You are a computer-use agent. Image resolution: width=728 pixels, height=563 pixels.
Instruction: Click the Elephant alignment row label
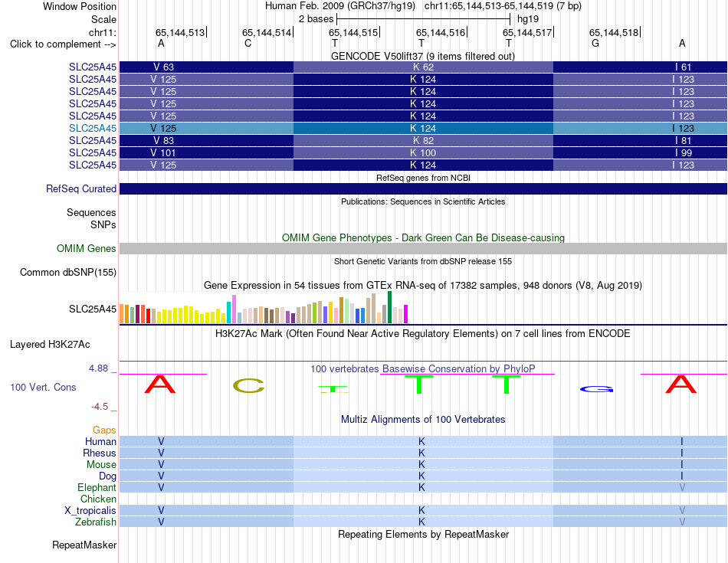(97, 487)
